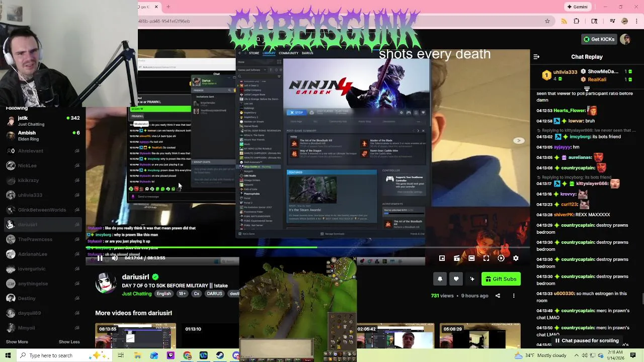Image resolution: width=644 pixels, height=362 pixels.
Task: Open the COMMUNITY tab in Steam window
Action: pos(288,53)
